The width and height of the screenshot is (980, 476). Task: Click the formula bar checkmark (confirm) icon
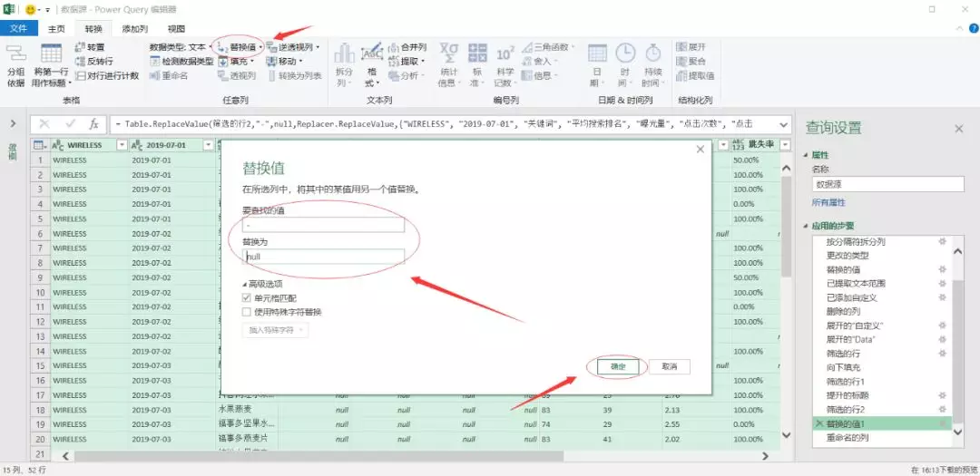pyautogui.click(x=70, y=123)
